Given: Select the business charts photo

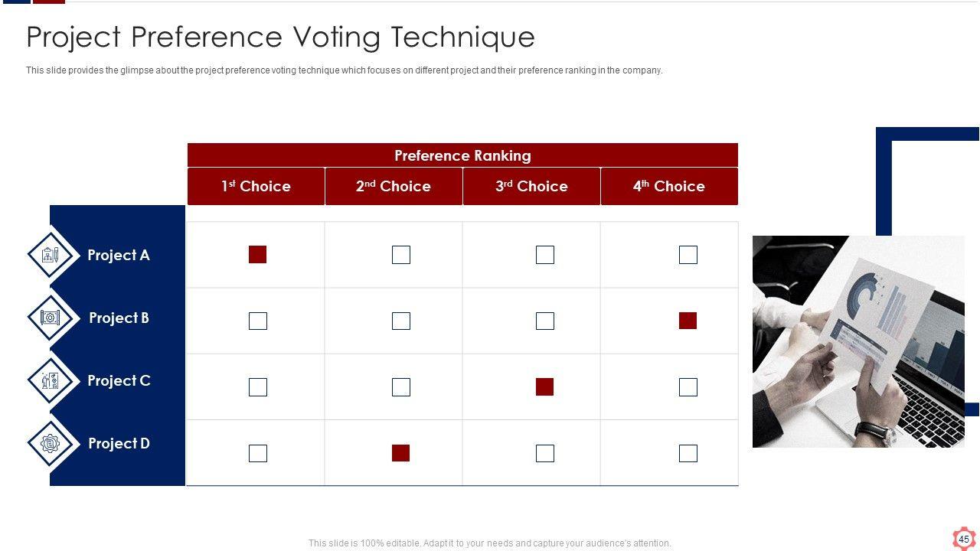Looking at the screenshot, I should pos(858,341).
